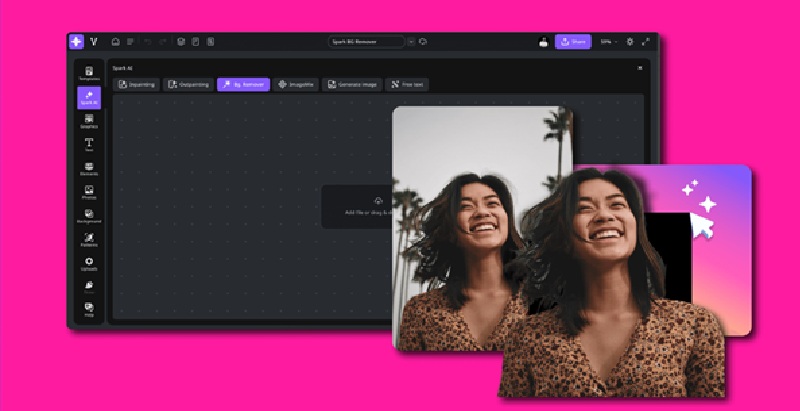Screen dimensions: 800x411
Task: Click the Help icon in sidebar
Action: tap(89, 309)
